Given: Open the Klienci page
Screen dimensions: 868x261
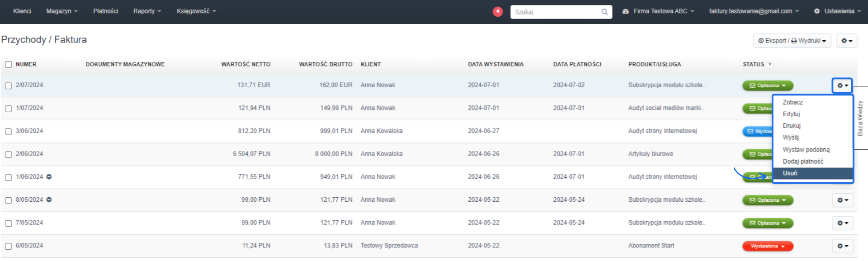Looking at the screenshot, I should (x=22, y=11).
